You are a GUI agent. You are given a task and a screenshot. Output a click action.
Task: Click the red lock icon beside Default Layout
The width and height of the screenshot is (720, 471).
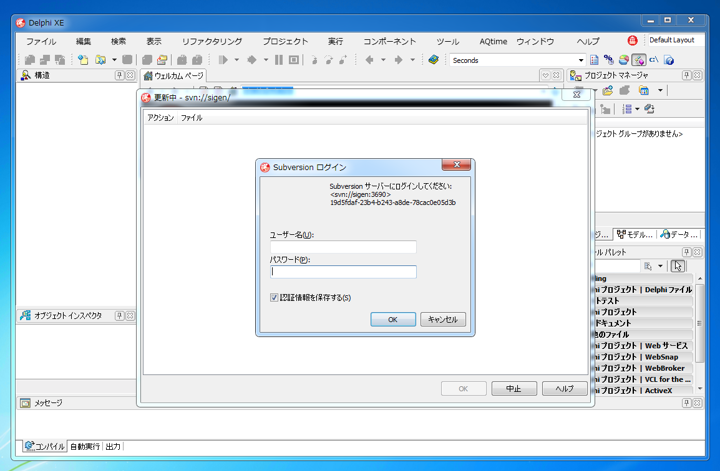point(632,40)
